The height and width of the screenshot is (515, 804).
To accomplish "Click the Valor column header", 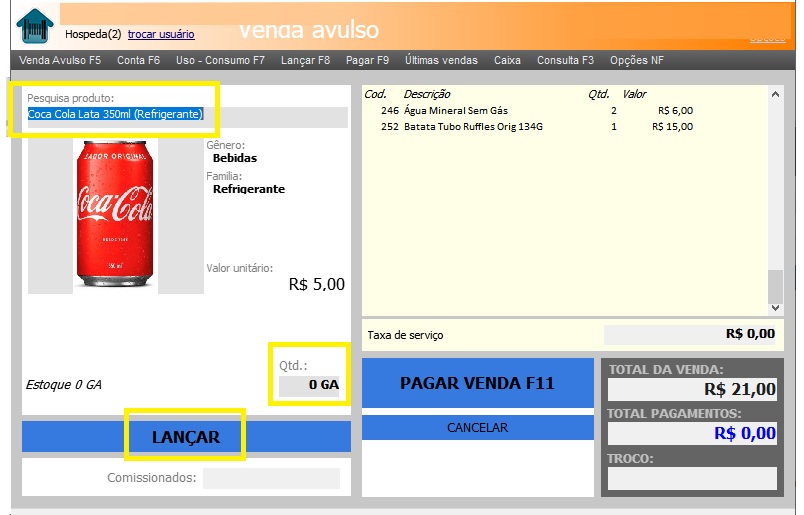I will [x=634, y=94].
